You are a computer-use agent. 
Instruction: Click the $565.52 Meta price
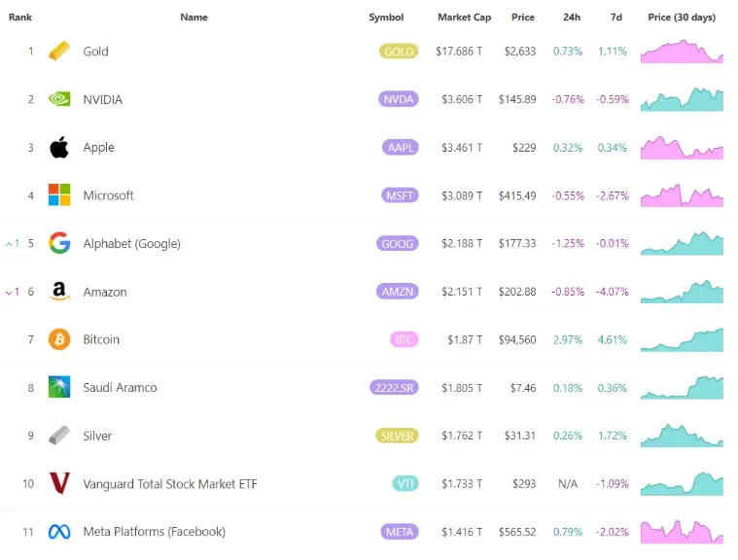517,532
